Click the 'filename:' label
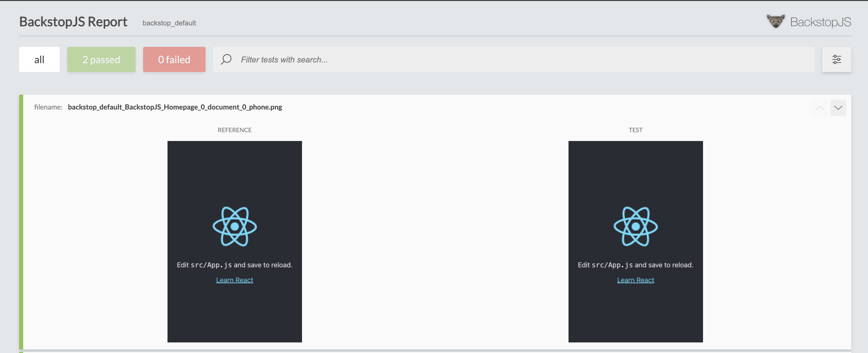 tap(48, 107)
